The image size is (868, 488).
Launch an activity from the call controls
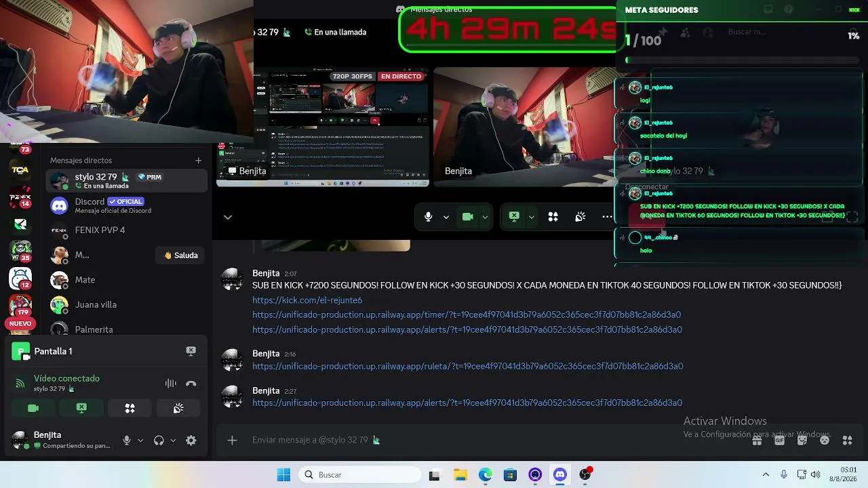tap(553, 217)
